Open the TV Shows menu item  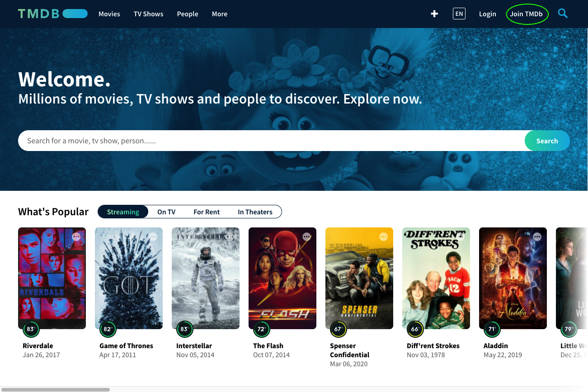pos(148,14)
